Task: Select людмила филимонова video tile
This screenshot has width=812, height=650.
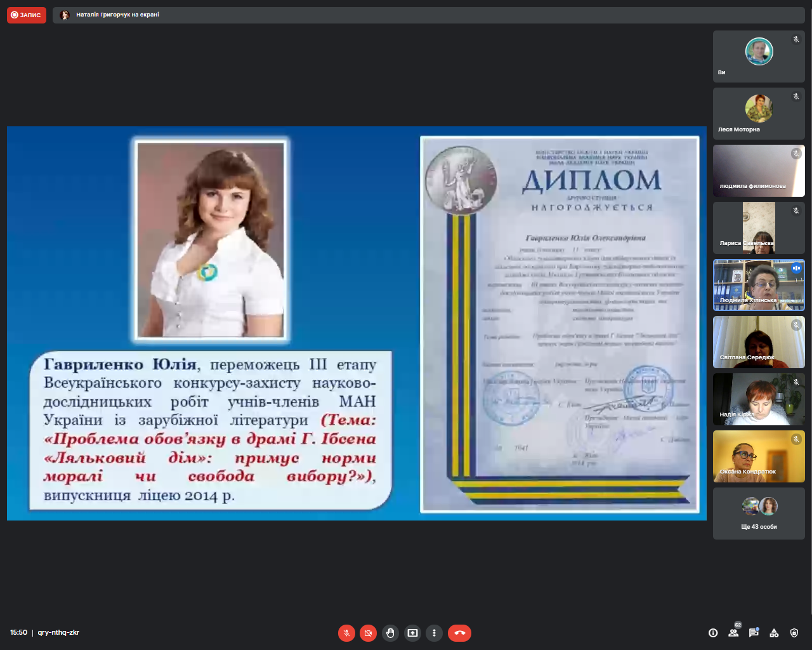Action: click(759, 171)
